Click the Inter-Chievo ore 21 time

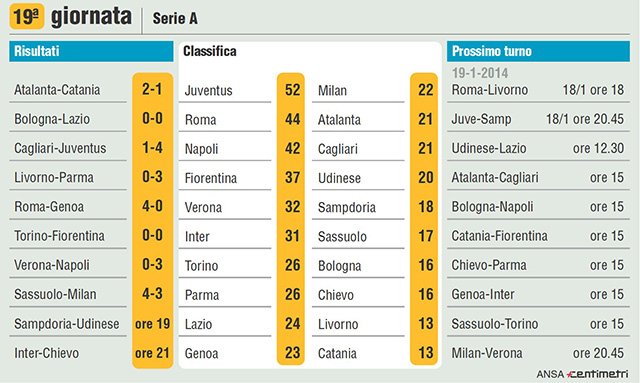152,353
